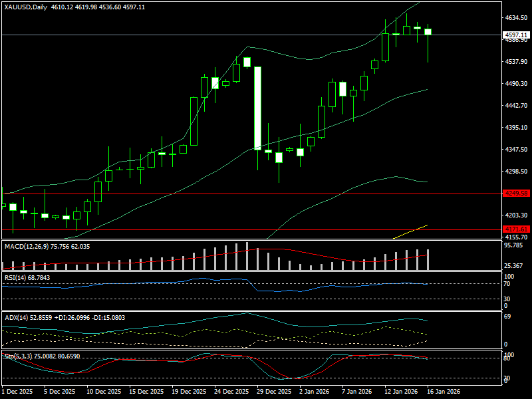Click the 24 Dec 2025 date label
Viewport: 532px width, 399px height.
tap(231, 392)
